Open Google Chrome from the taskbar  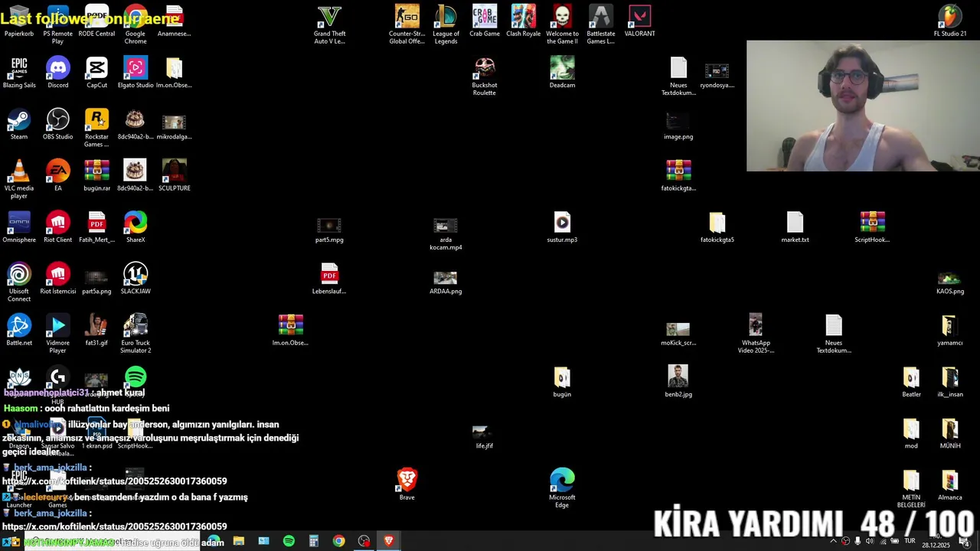(x=338, y=541)
